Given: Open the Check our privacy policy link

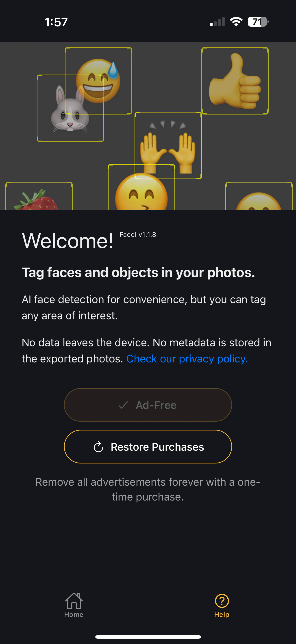Looking at the screenshot, I should click(x=187, y=359).
